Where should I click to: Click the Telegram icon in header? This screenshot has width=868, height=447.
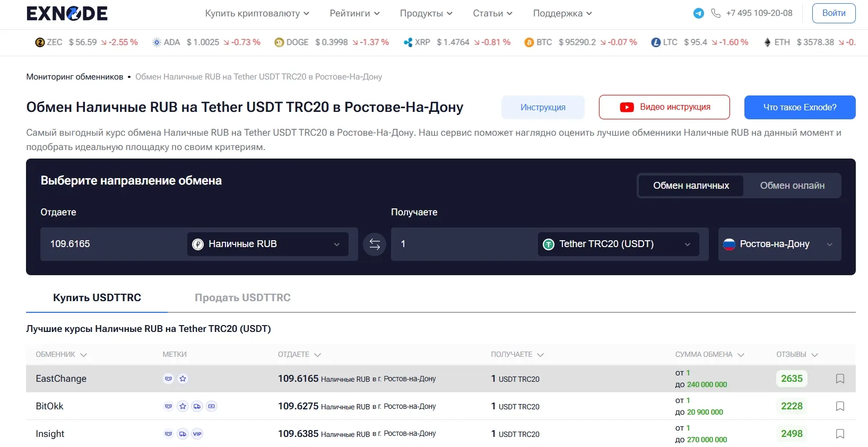click(x=699, y=13)
